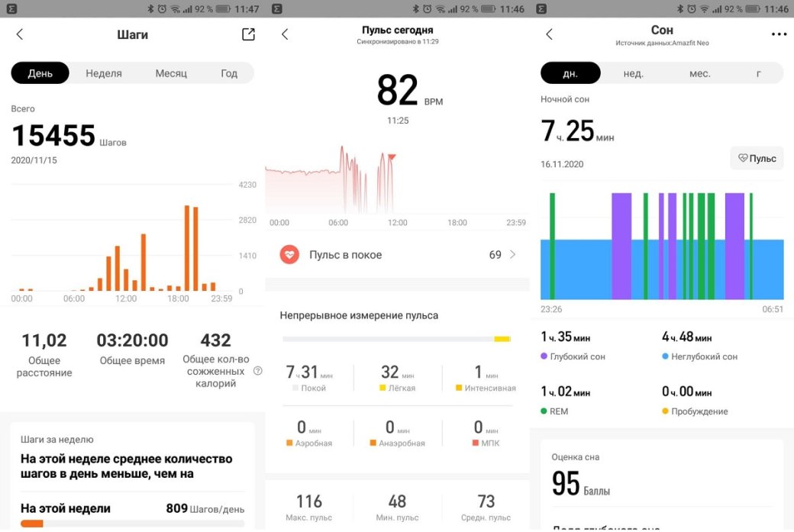Tap the Аэробная 0 мин stat

point(309,434)
